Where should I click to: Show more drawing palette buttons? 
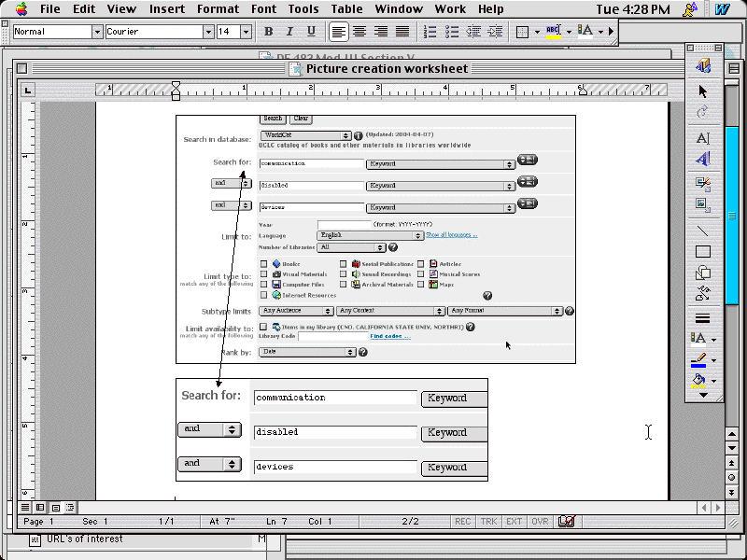point(703,395)
